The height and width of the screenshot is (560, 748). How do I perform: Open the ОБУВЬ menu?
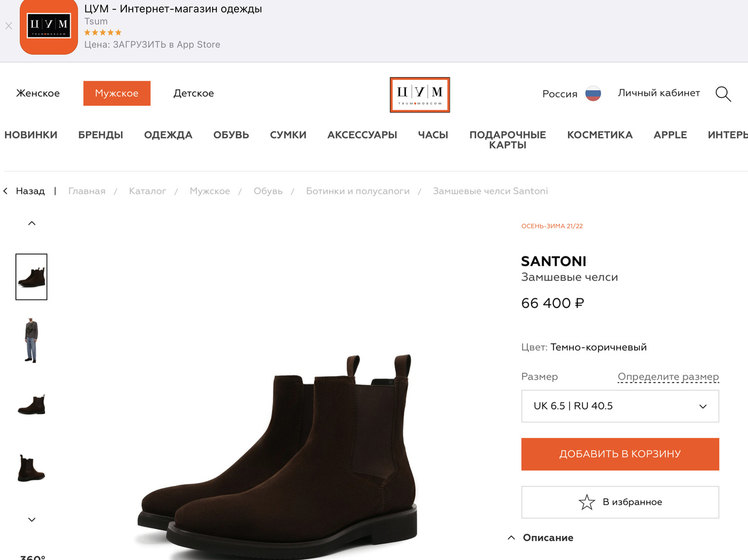pos(231,135)
